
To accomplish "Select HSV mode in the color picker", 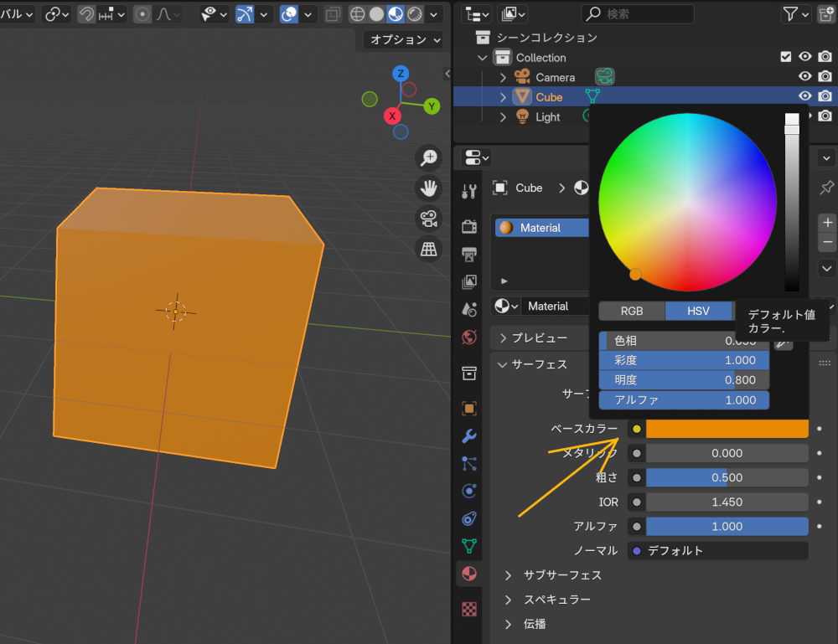I will (700, 311).
